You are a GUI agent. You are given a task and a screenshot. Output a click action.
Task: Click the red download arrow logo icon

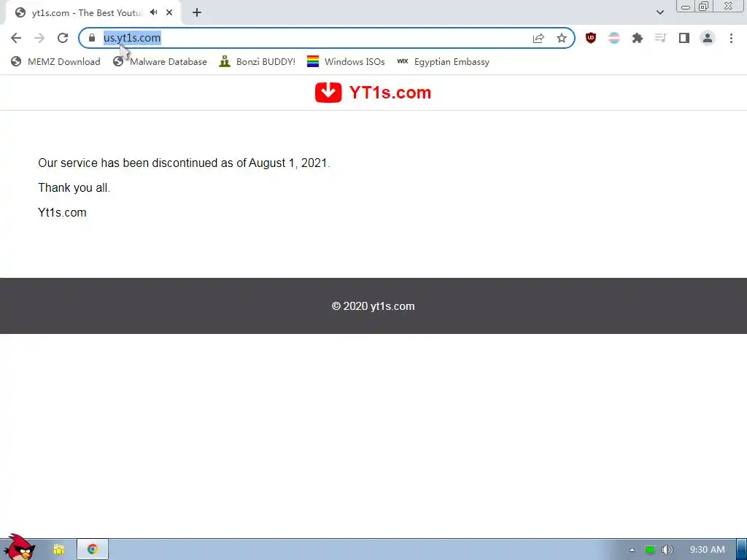(x=328, y=93)
